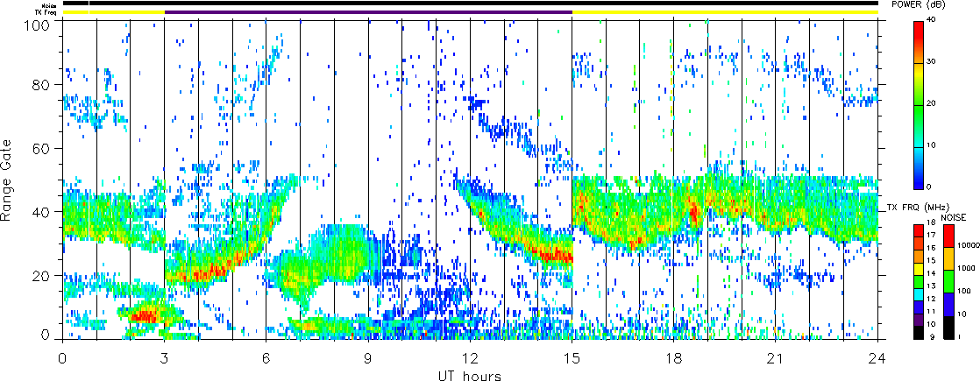The width and height of the screenshot is (980, 381).
Task: Click the '100' label in the NOISE legend
Action: pos(963,291)
